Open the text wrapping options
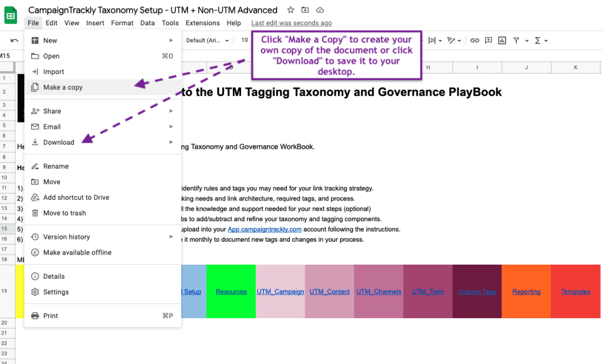602x364 pixels. click(x=435, y=41)
